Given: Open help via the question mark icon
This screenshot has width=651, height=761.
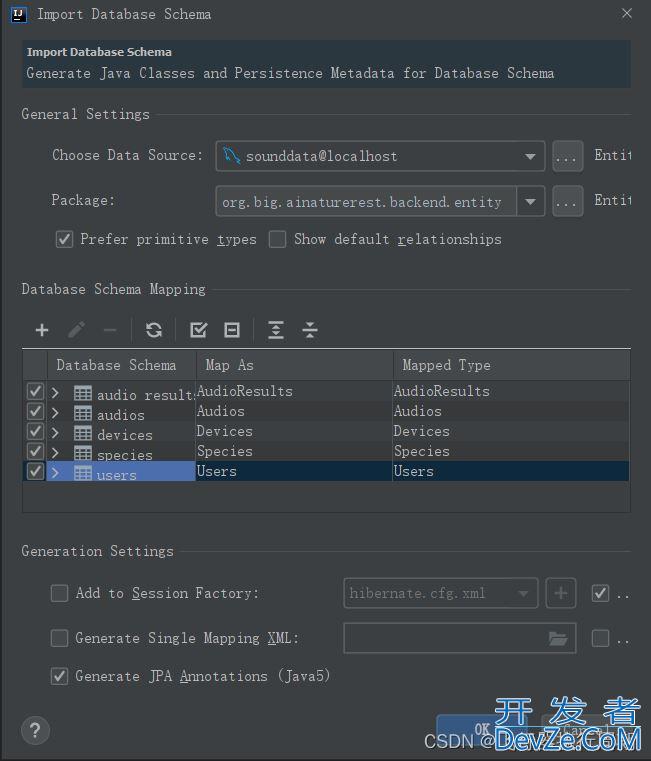Looking at the screenshot, I should click(35, 730).
